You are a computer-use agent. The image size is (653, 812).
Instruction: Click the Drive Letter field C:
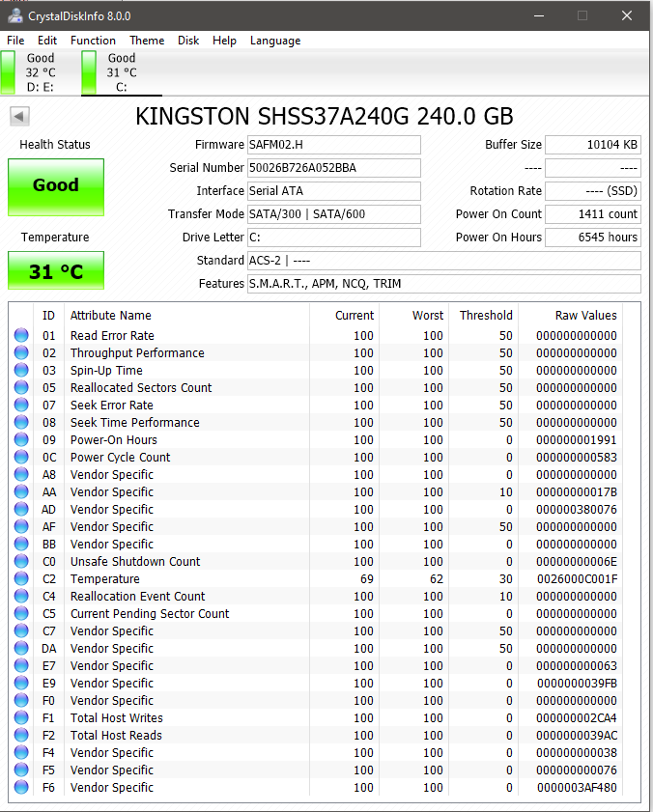[334, 238]
